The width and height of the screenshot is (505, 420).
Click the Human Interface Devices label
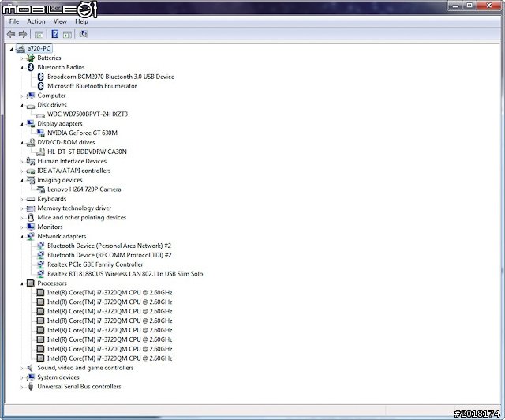[72, 161]
